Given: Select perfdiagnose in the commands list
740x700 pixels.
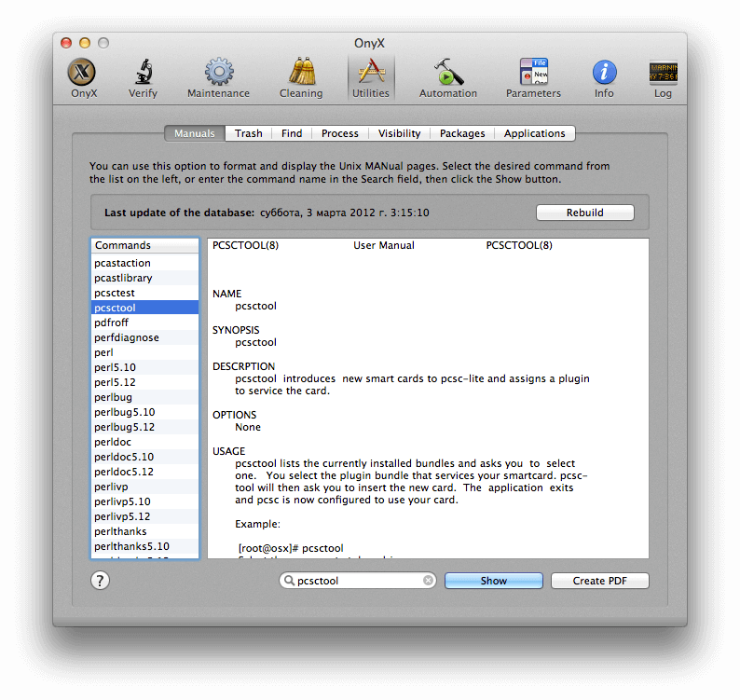Looking at the screenshot, I should tap(144, 337).
